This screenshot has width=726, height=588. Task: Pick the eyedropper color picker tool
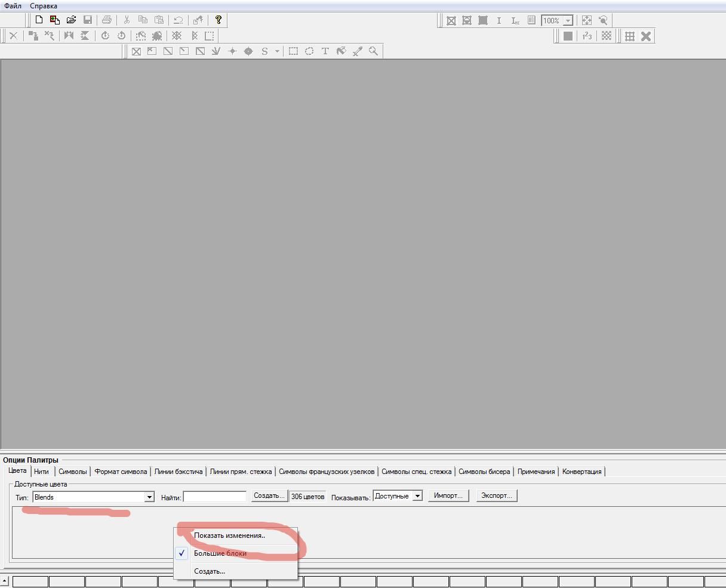coord(357,51)
